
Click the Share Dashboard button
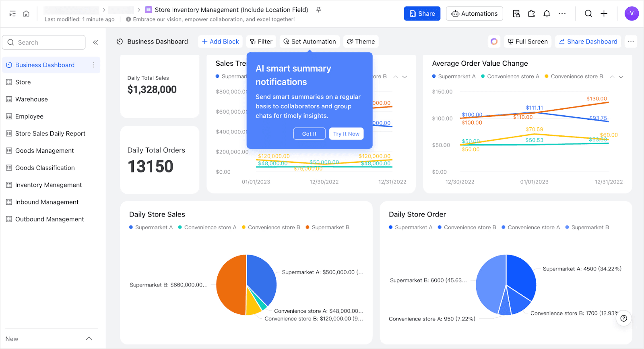(588, 42)
